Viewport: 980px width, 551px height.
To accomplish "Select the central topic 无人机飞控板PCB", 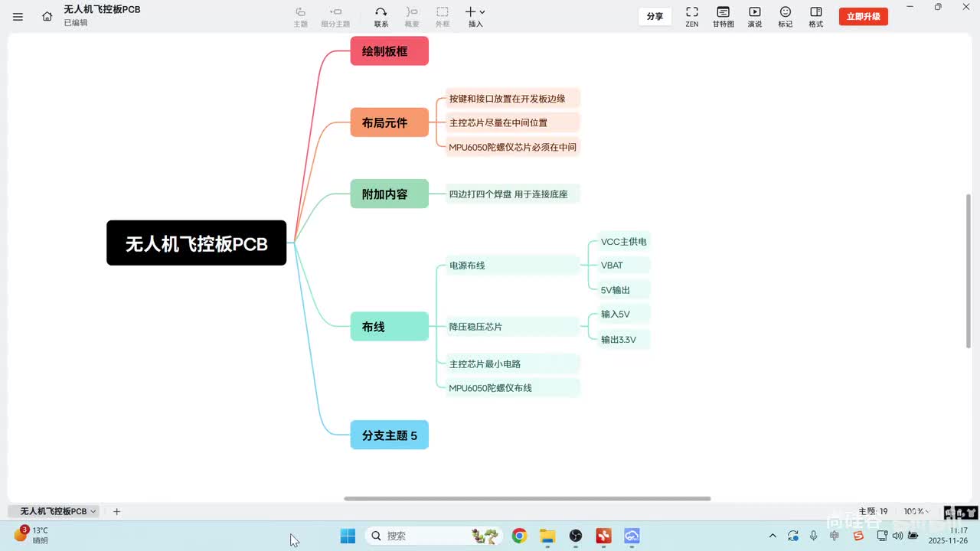I will [x=196, y=243].
